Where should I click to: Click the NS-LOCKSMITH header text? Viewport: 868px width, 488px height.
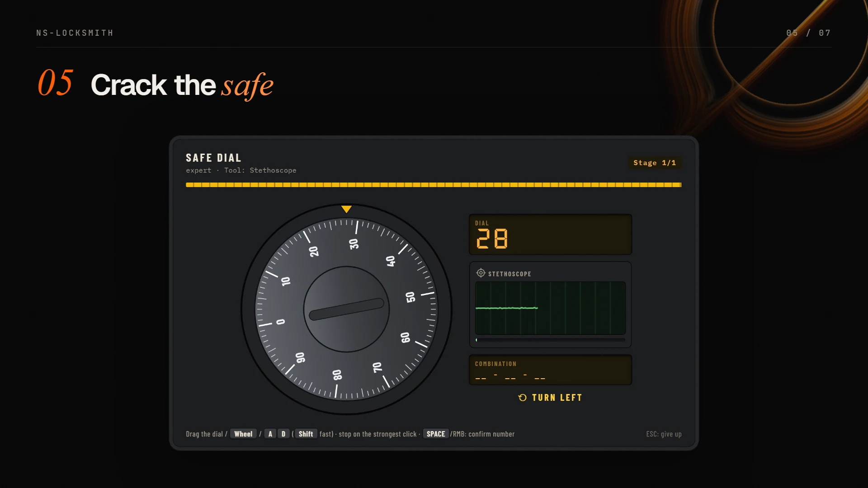coord(75,33)
